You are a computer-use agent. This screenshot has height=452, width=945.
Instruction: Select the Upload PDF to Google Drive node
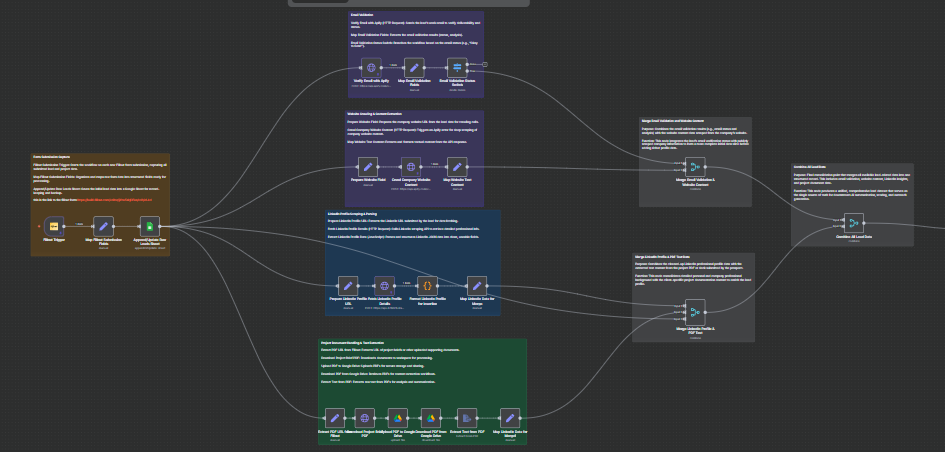pyautogui.click(x=398, y=418)
